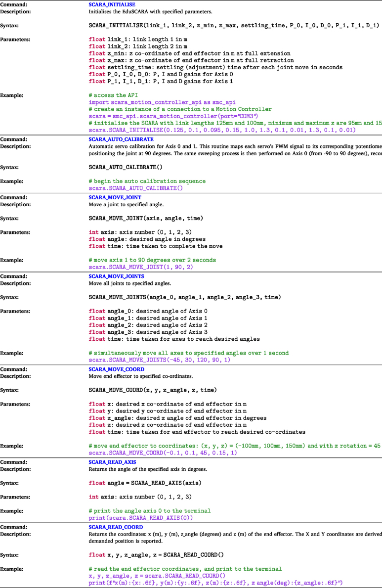Click 'SCARA_MOVE_JOINT(axis, angle, time)' syntax line
The width and height of the screenshot is (382, 588).
pos(146,218)
